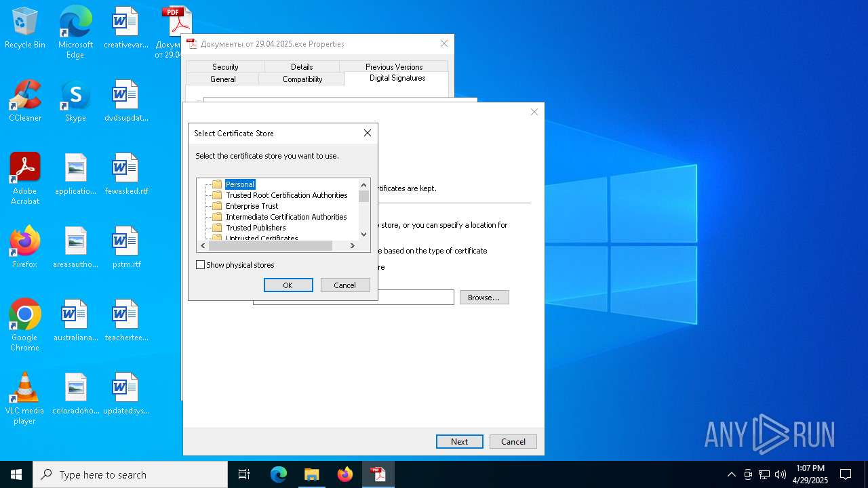868x488 pixels.
Task: Select the Enterprise Trust store
Action: tap(252, 206)
